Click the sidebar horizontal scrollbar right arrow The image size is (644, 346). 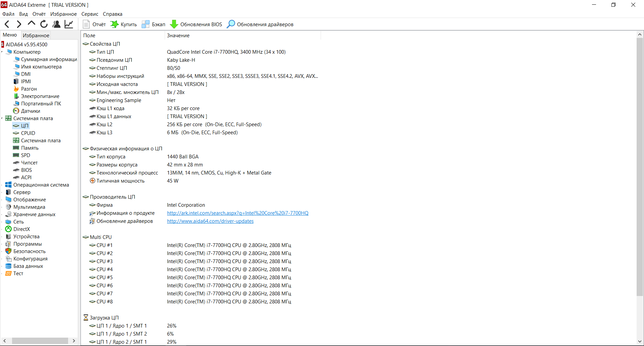coord(74,341)
